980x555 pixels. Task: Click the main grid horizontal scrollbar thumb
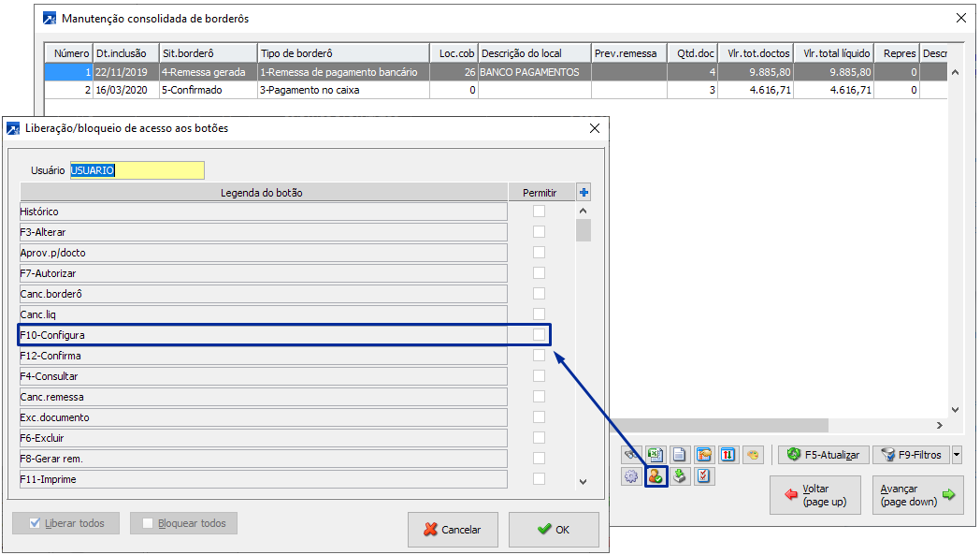click(719, 426)
